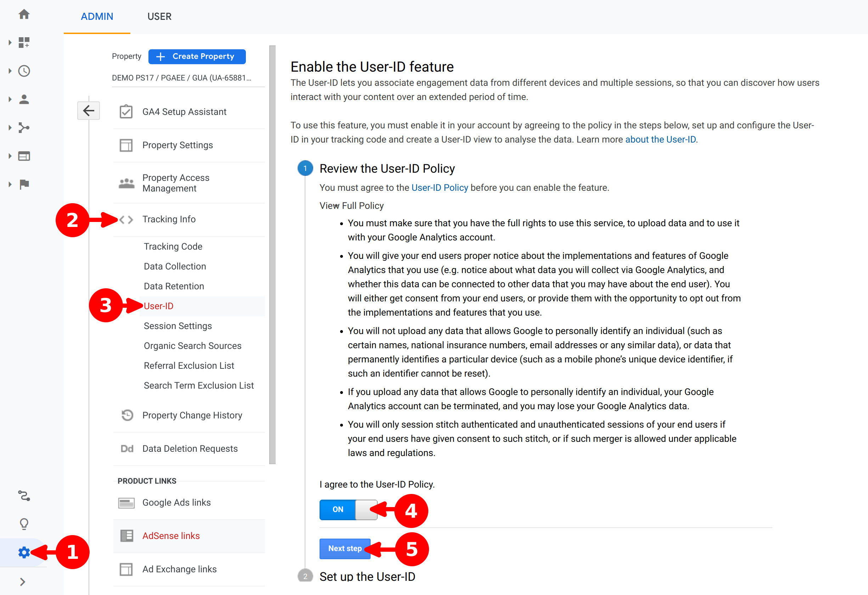This screenshot has width=868, height=595.
Task: Open the Audience person icon
Action: [x=24, y=99]
